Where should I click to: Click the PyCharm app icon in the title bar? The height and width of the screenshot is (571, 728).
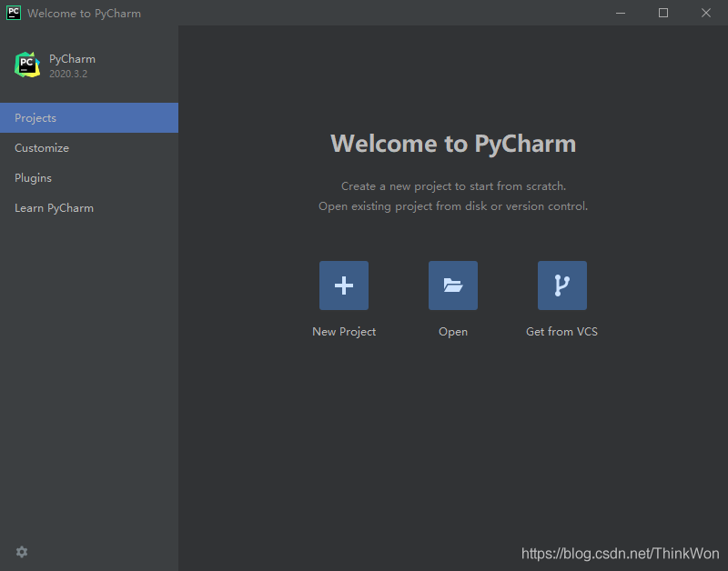point(14,13)
